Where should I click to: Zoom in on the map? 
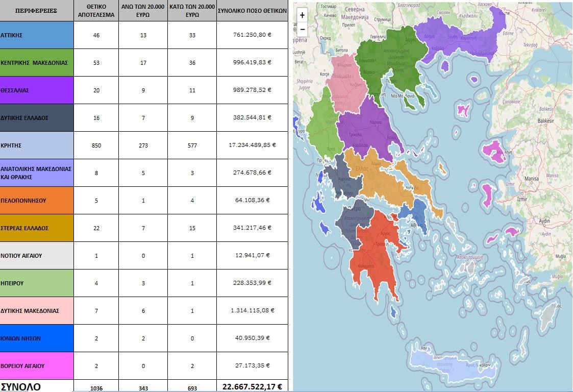coord(302,14)
